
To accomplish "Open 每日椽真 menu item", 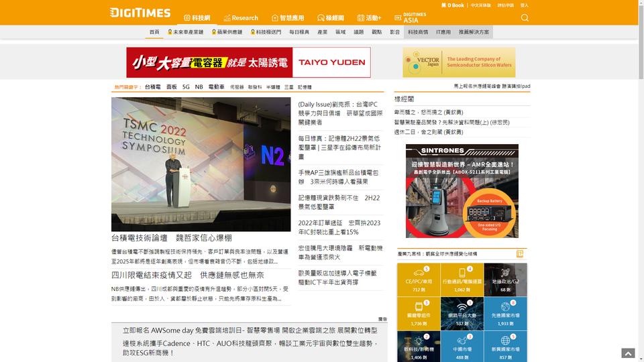I will (x=299, y=32).
